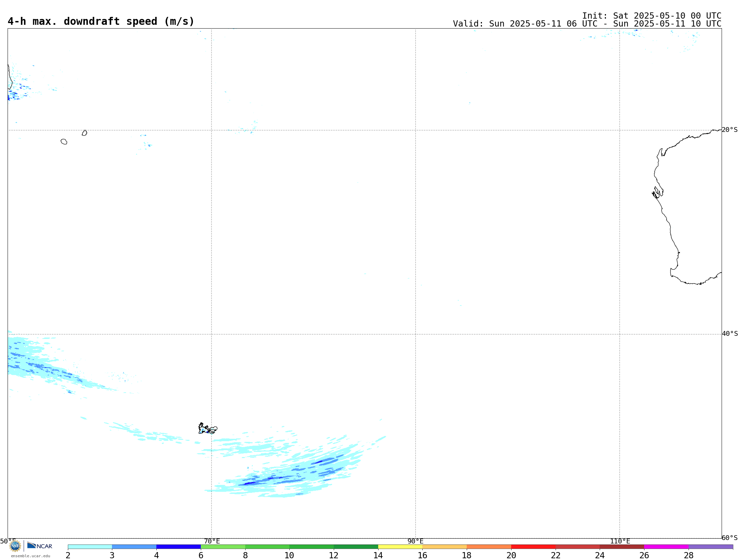Select the bright red 20–22 m/s swatch
Image resolution: width=744 pixels, height=560 pixels.
533,547
